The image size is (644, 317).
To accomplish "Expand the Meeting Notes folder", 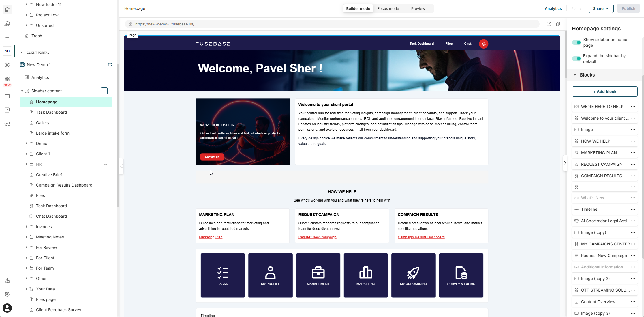I will coord(27,237).
